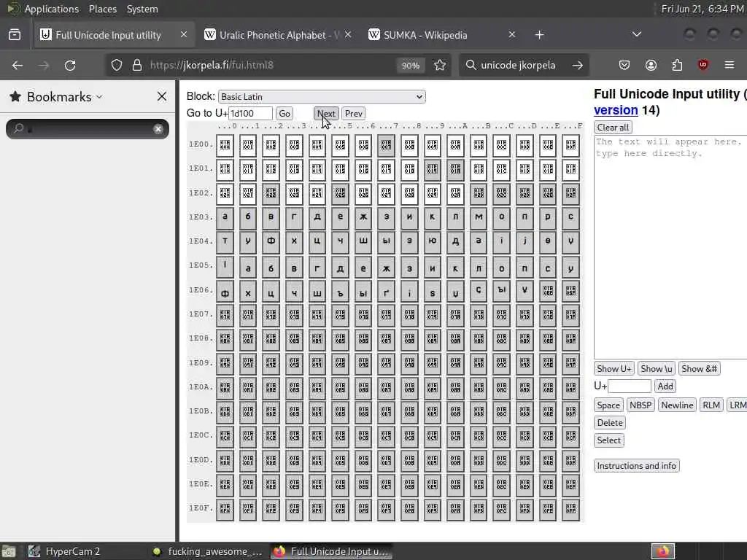The width and height of the screenshot is (747, 560).
Task: Close the Uralic Phonetic Alphabet tab
Action: (348, 35)
